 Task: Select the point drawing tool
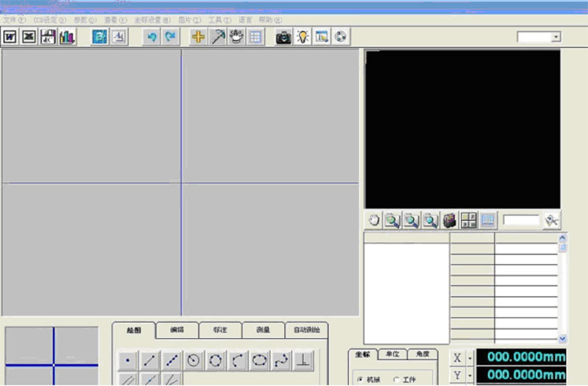click(x=128, y=361)
